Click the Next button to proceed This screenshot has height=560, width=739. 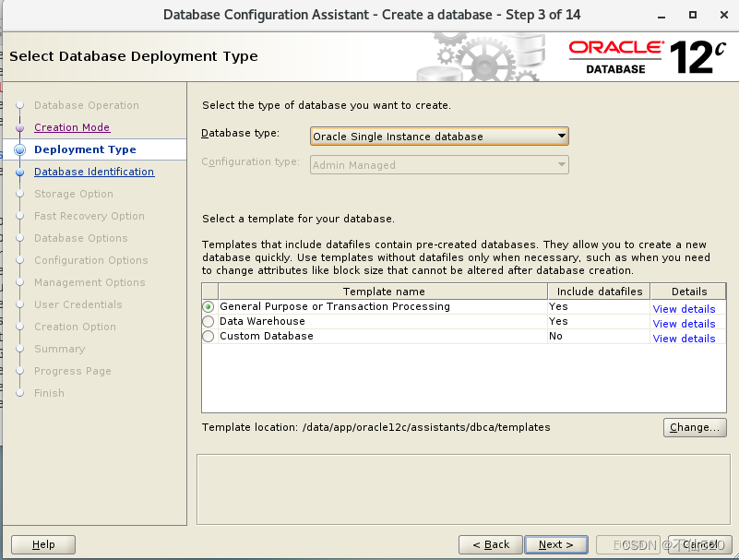pos(555,544)
